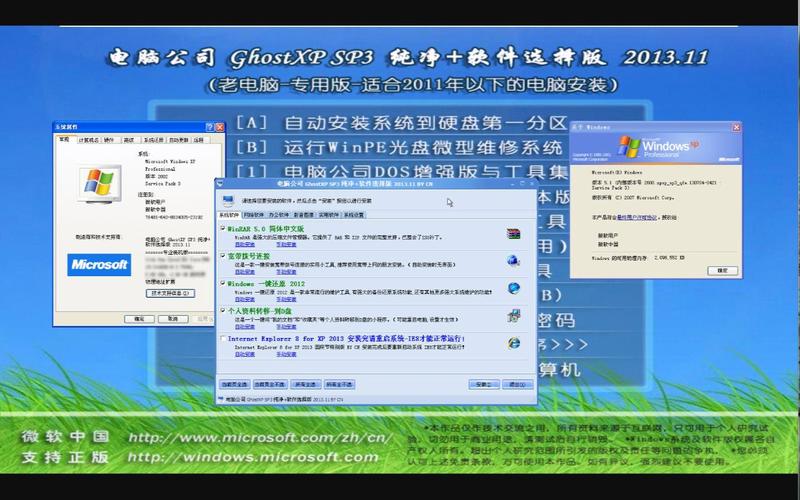The image size is (800, 500).
Task: Click the 取消 button in 系统属性
Action: click(173, 319)
